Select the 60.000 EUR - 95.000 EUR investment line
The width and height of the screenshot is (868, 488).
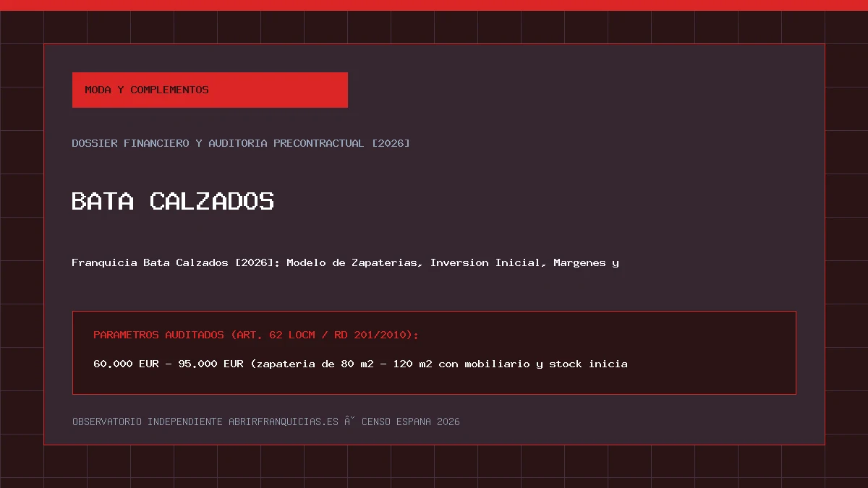tap(360, 364)
